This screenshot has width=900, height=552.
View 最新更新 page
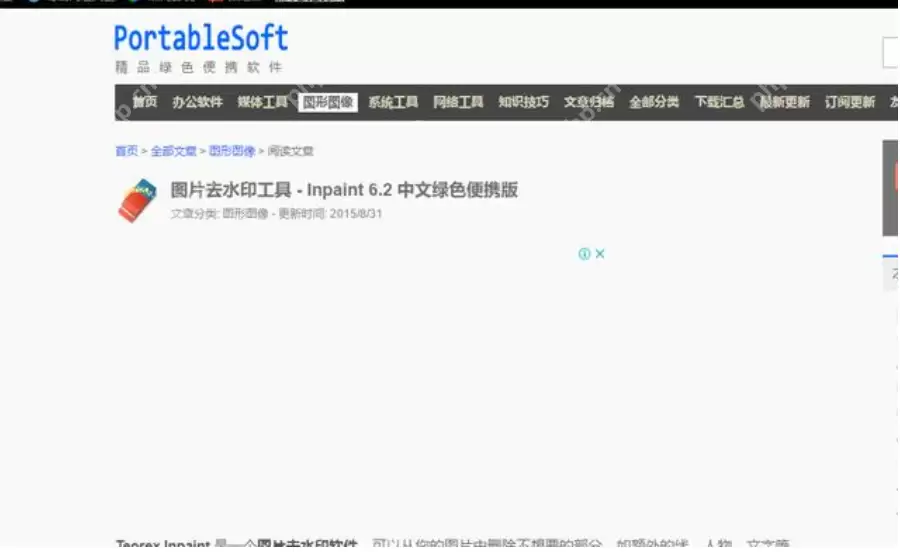pos(785,102)
